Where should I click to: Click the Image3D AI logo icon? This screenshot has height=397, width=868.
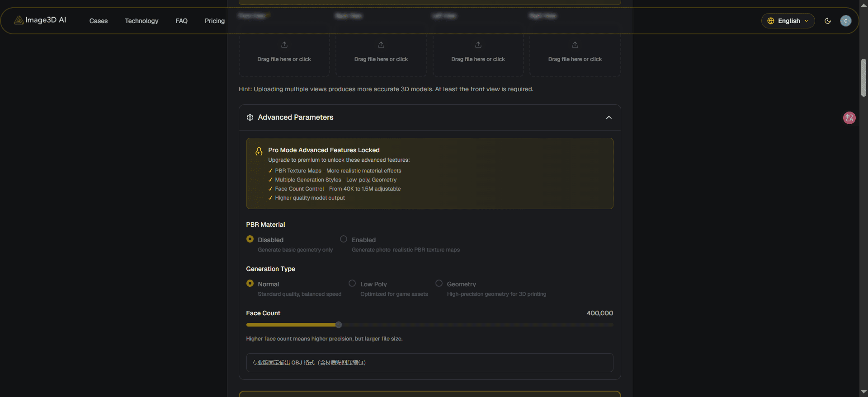(x=18, y=20)
